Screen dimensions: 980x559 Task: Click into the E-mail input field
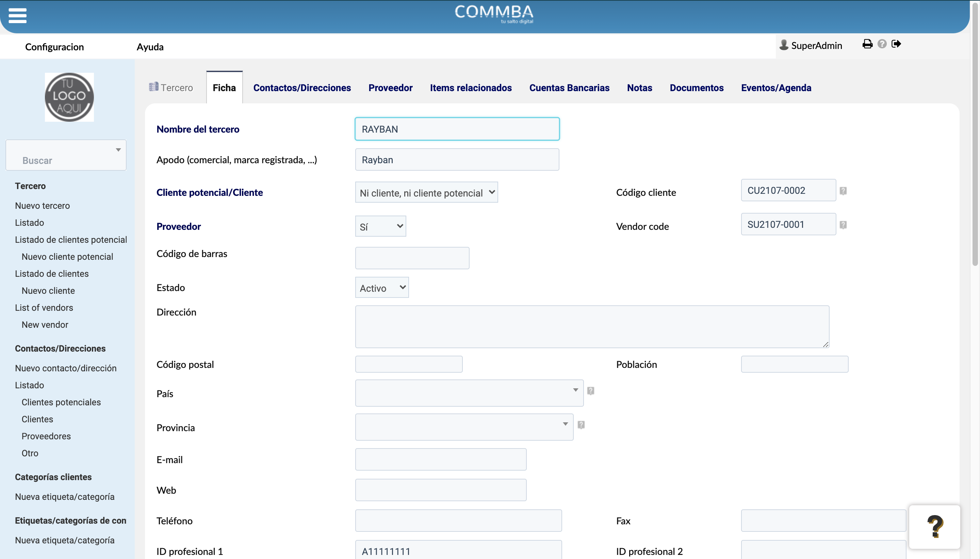tap(441, 460)
